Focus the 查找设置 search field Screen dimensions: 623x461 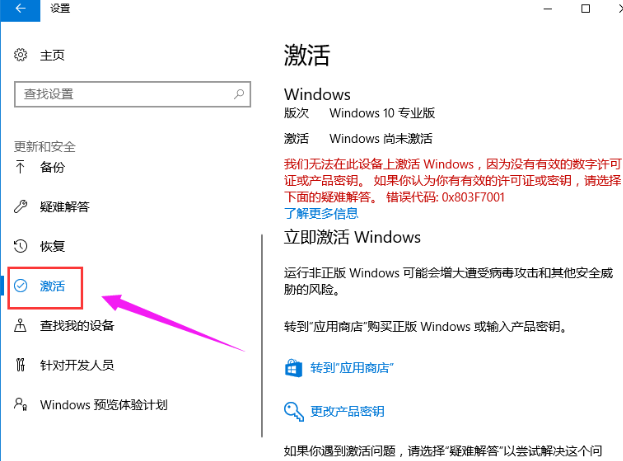tap(132, 94)
